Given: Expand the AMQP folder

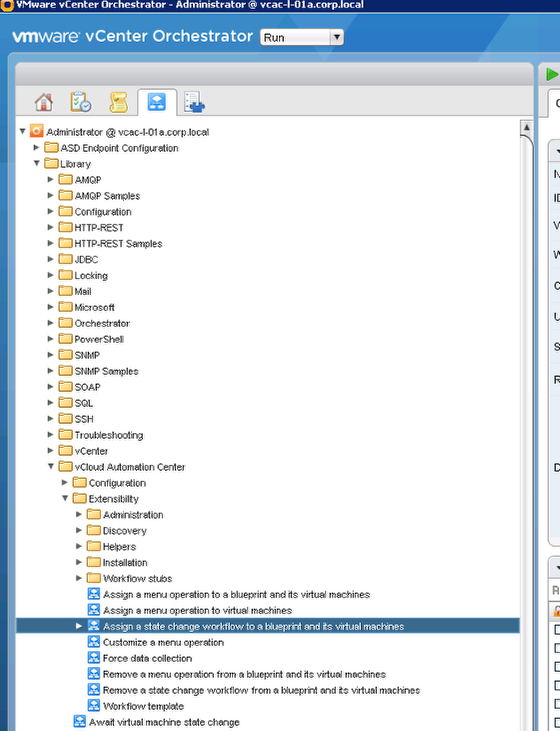Looking at the screenshot, I should pyautogui.click(x=50, y=179).
